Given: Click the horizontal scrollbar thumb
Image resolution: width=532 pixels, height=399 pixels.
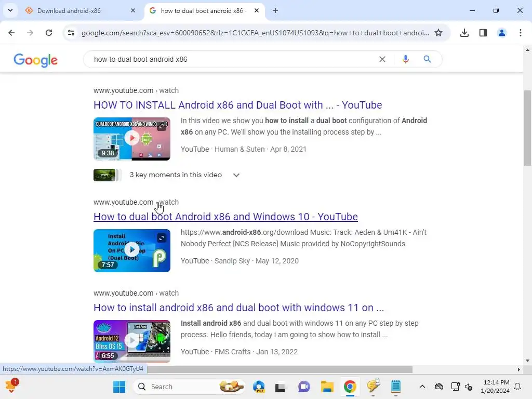Looking at the screenshot, I should point(280,369).
